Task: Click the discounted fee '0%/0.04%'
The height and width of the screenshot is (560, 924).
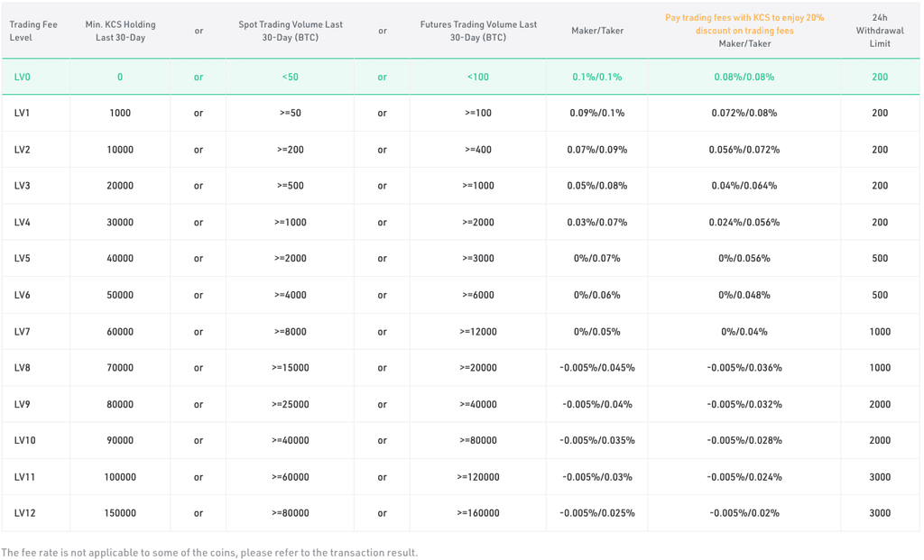Action: click(x=744, y=332)
